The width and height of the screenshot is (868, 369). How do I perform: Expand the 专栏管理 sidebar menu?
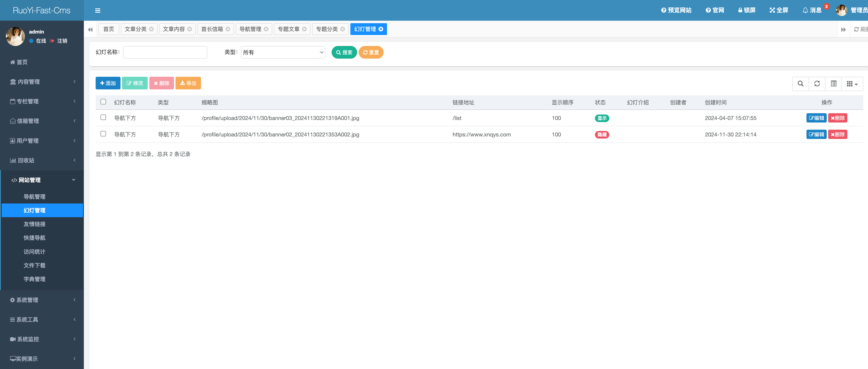pos(42,101)
